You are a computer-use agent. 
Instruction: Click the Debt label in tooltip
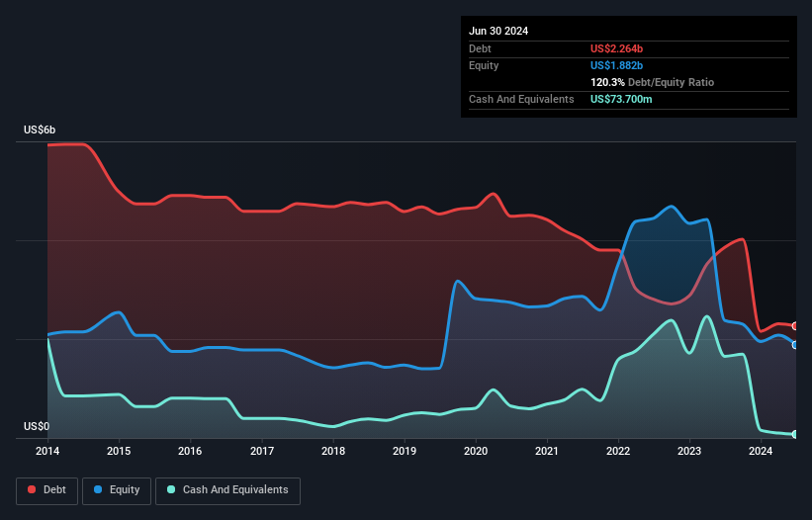[480, 48]
